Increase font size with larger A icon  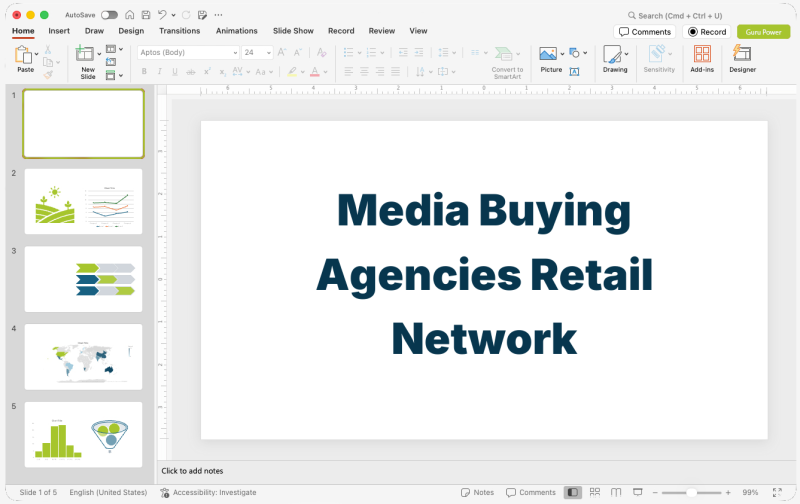282,52
